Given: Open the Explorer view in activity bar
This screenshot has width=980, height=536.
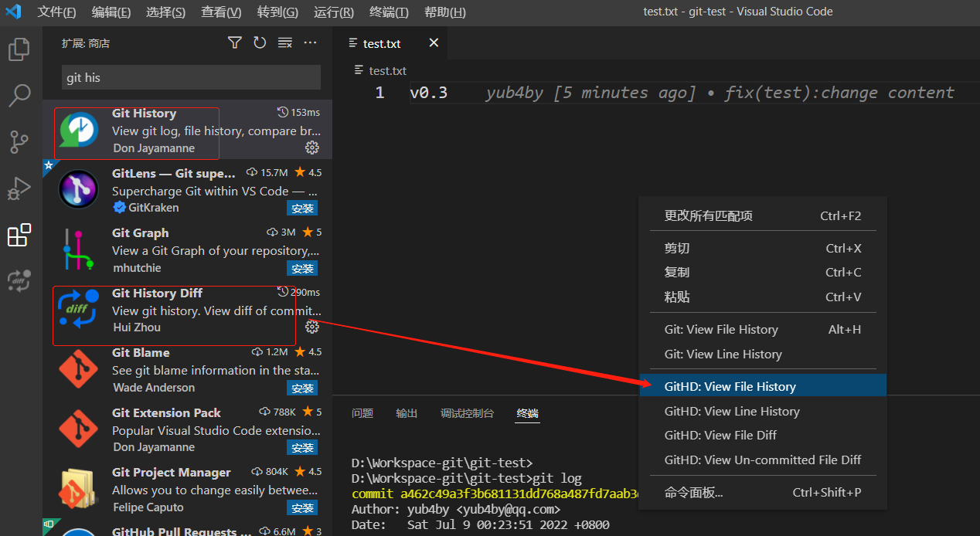Looking at the screenshot, I should [19, 50].
